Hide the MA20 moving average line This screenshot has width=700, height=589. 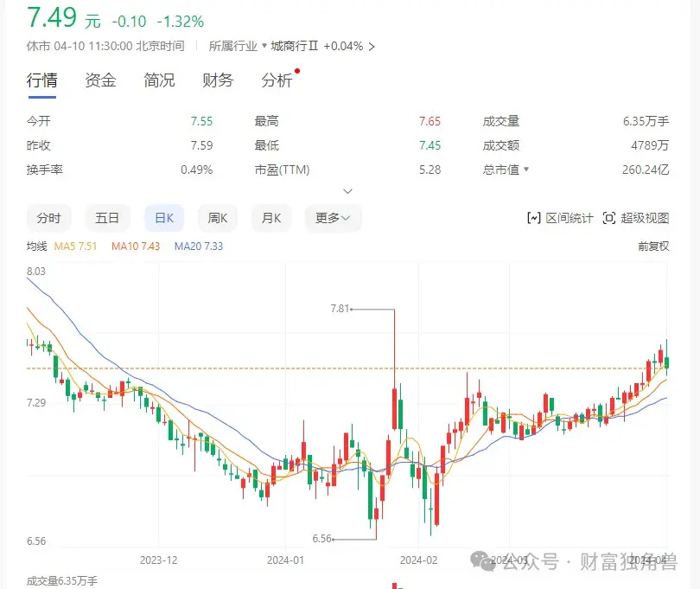[x=198, y=246]
